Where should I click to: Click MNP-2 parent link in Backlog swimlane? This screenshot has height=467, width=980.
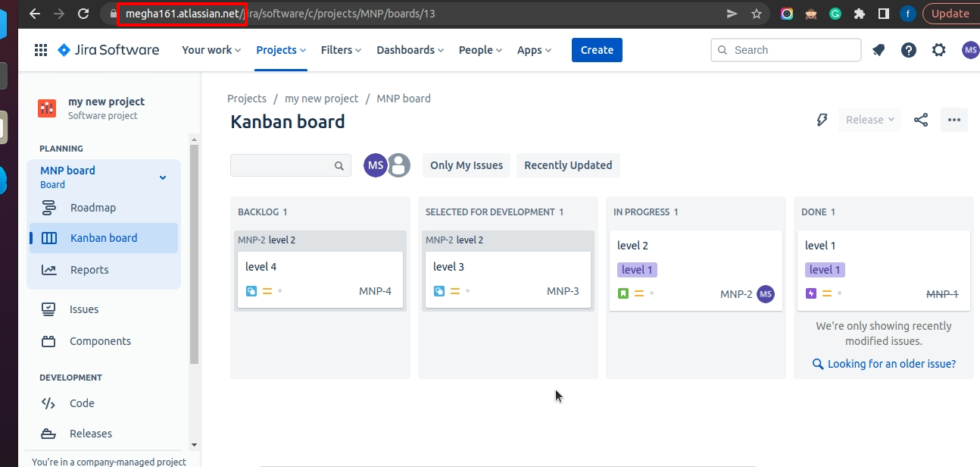point(251,240)
